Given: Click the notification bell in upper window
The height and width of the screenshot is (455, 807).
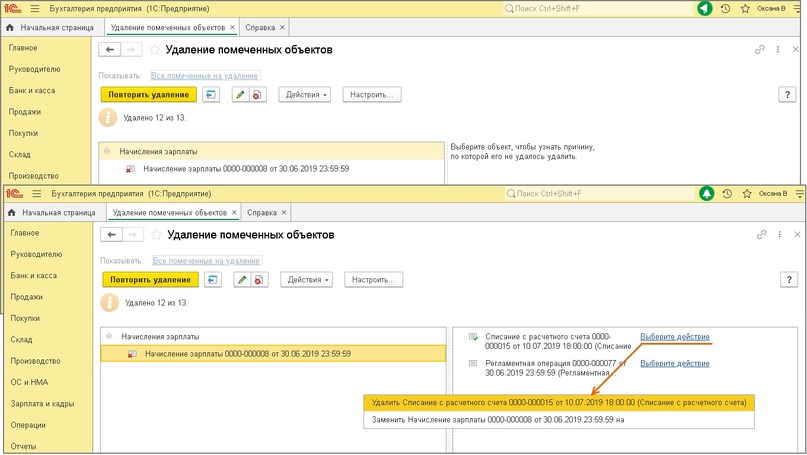Looking at the screenshot, I should (x=705, y=8).
